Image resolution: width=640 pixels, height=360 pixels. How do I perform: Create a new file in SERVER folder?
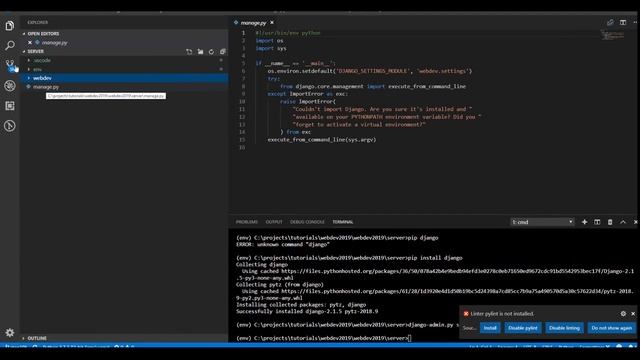click(189, 52)
